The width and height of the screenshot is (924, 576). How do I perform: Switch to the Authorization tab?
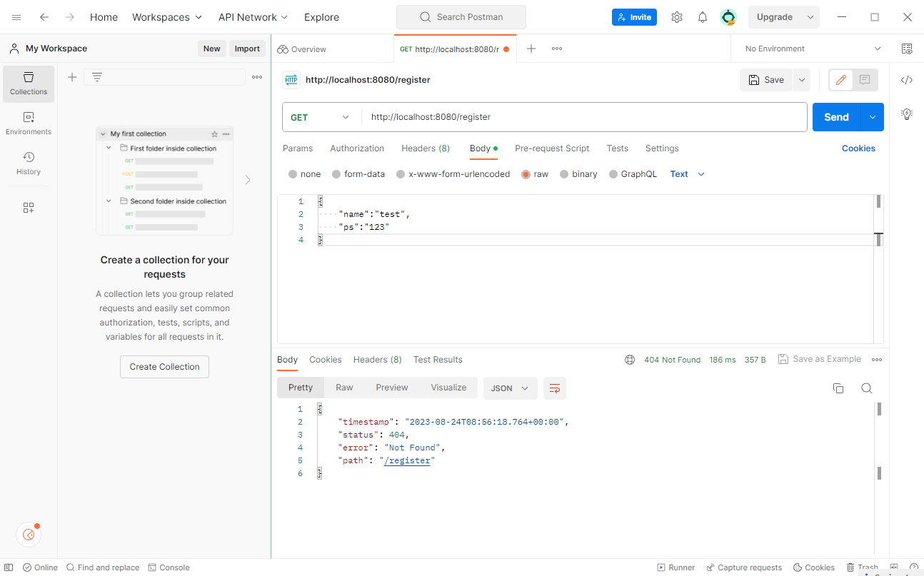[x=357, y=148]
